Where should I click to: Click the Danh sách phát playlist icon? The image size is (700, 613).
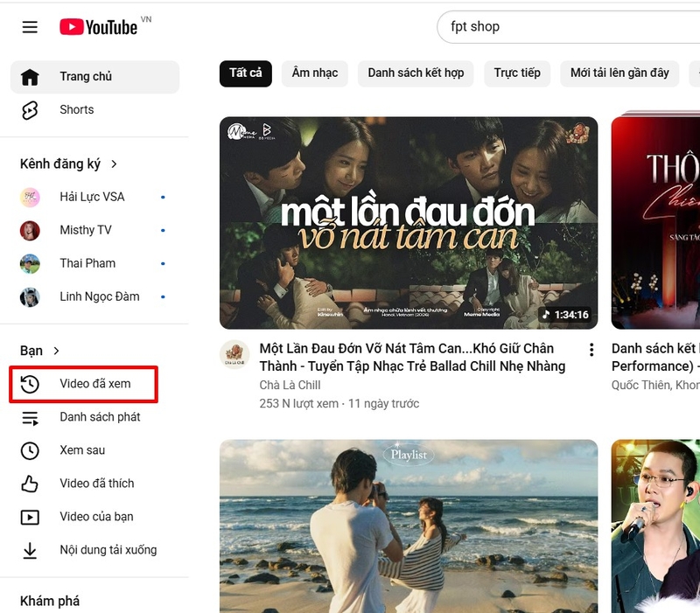[x=30, y=418]
